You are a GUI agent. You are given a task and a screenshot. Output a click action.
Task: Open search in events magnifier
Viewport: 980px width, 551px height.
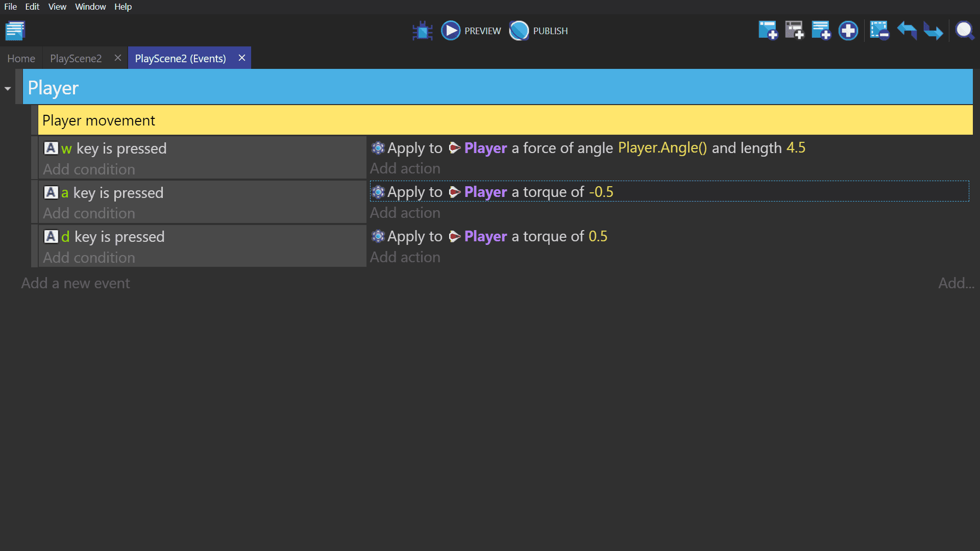pyautogui.click(x=964, y=31)
